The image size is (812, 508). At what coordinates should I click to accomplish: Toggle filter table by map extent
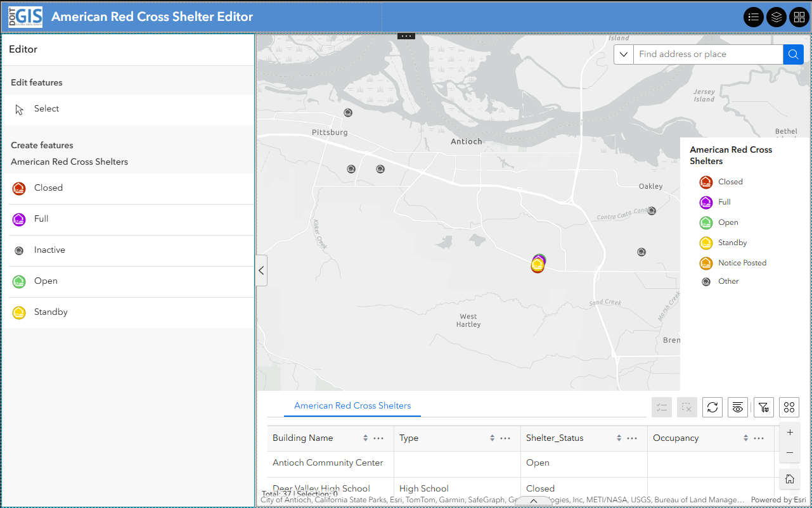pyautogui.click(x=764, y=407)
